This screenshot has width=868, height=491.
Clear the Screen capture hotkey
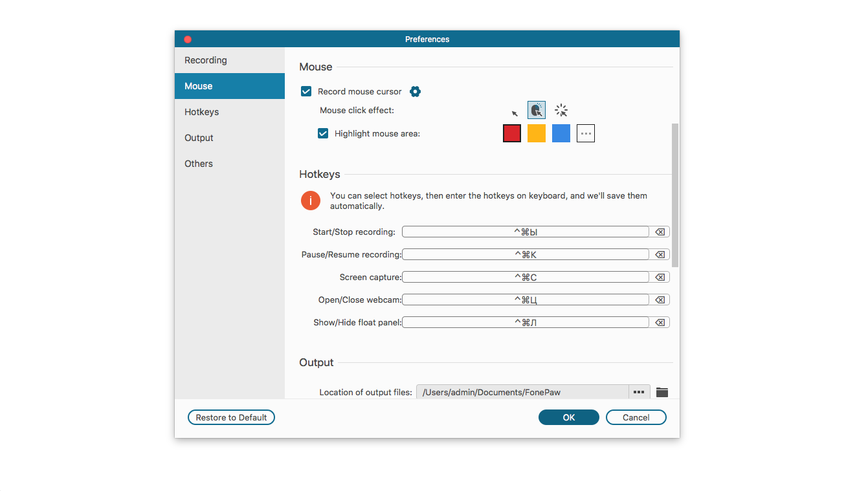(660, 278)
